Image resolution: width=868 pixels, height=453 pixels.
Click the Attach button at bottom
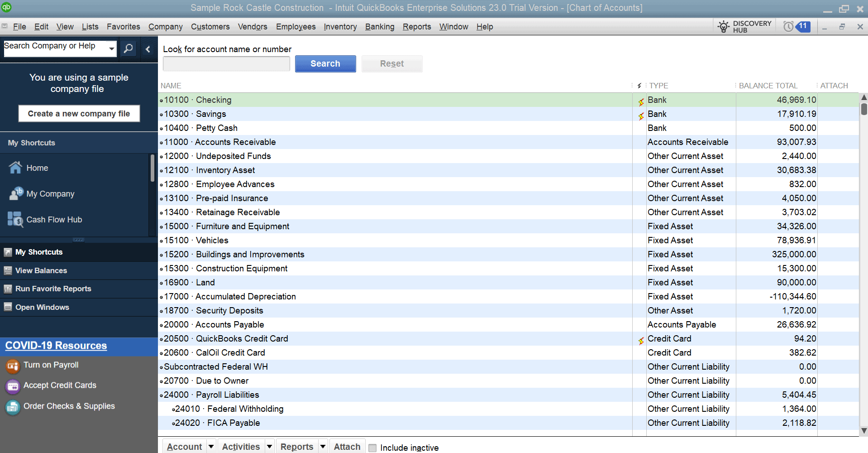(x=347, y=447)
